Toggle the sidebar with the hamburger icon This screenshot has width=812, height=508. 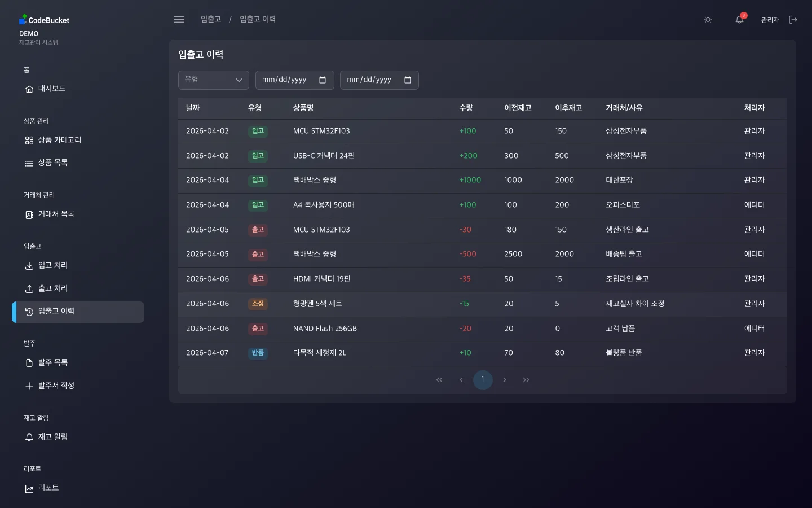[x=179, y=19]
